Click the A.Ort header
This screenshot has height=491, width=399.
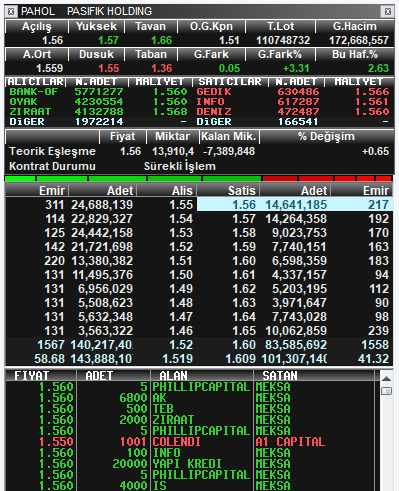coord(37,54)
